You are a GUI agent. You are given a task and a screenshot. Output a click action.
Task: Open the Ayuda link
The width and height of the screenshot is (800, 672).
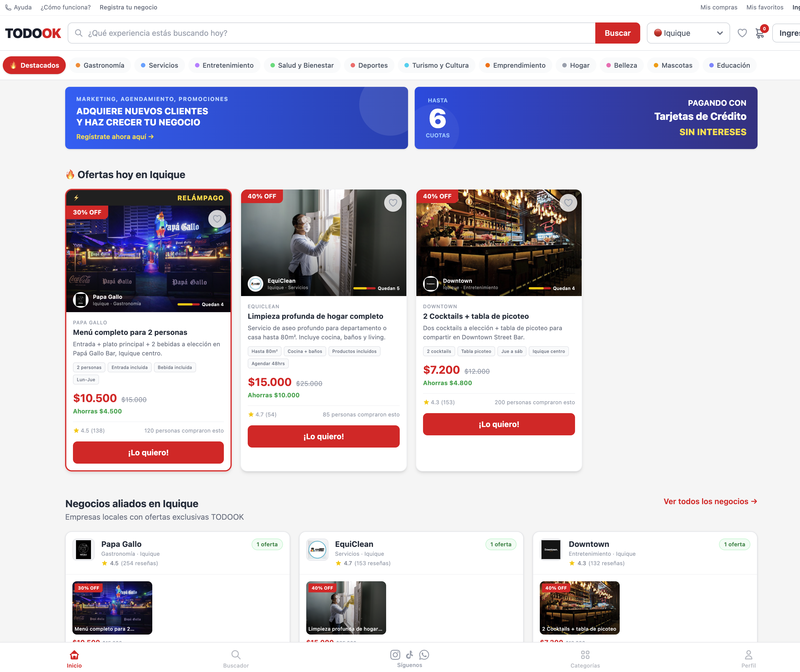(22, 7)
